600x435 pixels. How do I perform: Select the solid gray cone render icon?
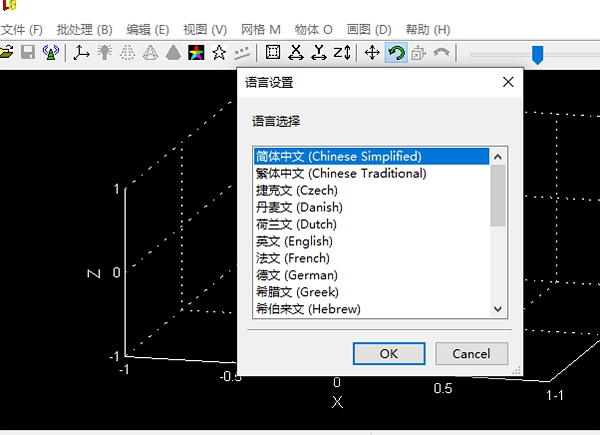point(173,52)
